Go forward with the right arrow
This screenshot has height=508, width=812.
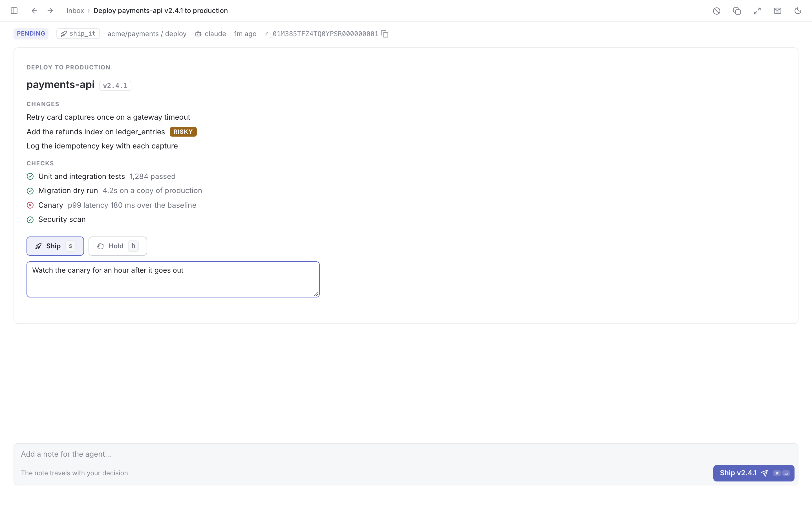pos(50,11)
